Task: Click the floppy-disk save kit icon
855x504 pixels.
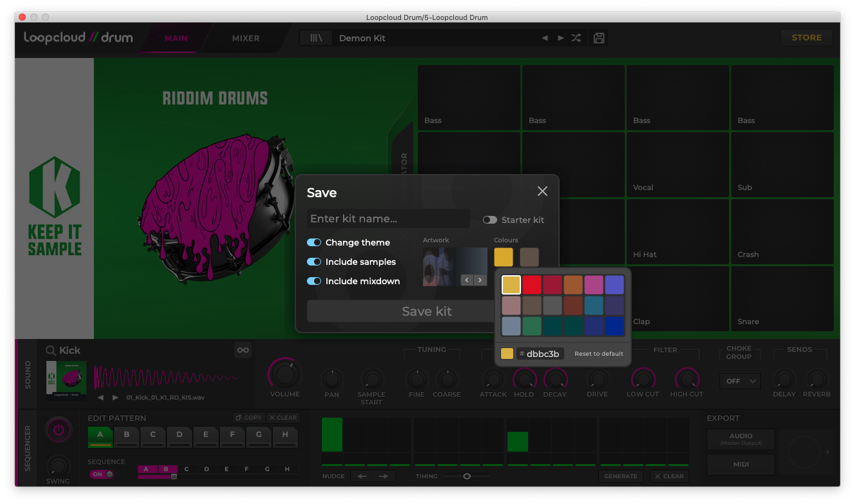Action: click(x=599, y=38)
